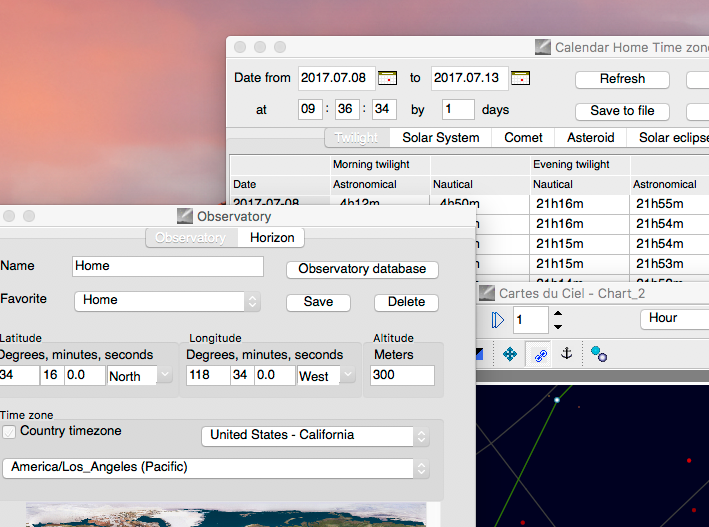This screenshot has width=709, height=527.
Task: Select the Observatory tab
Action: tap(191, 237)
